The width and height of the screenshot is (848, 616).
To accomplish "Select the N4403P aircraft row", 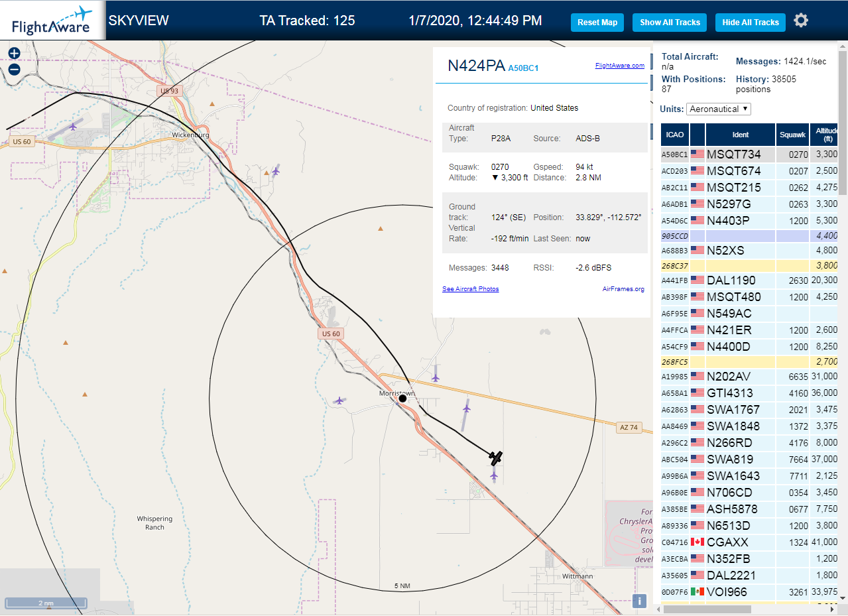I will coord(749,221).
